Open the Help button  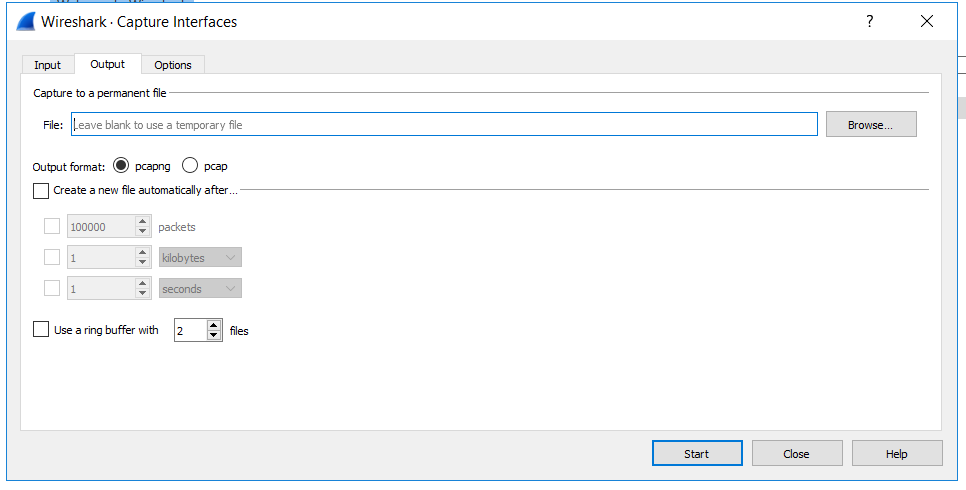tap(897, 454)
